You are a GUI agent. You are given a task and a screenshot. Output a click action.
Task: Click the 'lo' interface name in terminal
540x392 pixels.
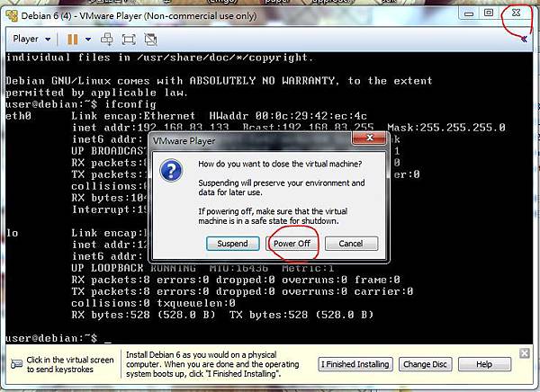[12, 233]
